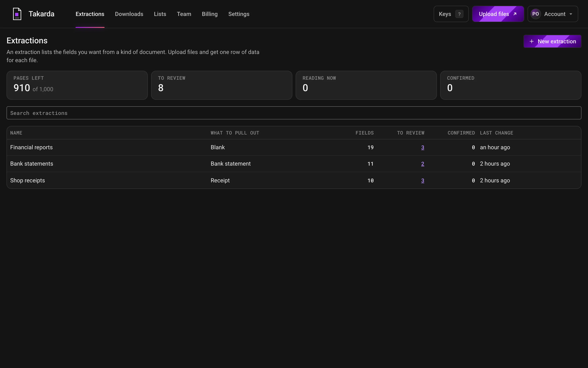
Task: Click the Pages Left 910 card
Action: tap(77, 85)
